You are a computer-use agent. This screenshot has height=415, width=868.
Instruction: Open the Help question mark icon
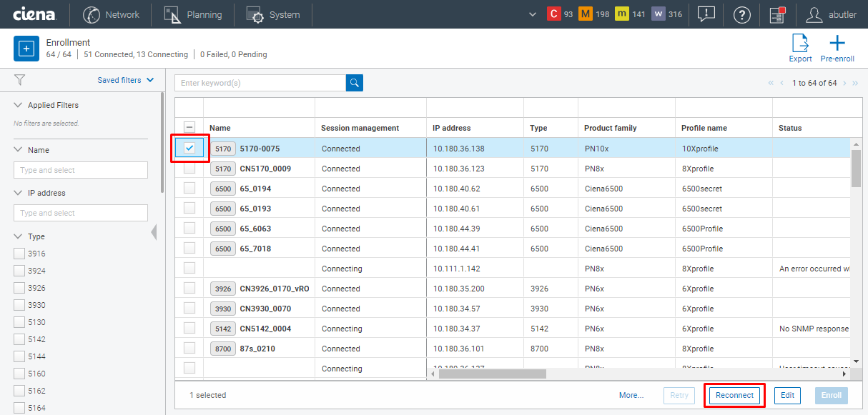[741, 14]
